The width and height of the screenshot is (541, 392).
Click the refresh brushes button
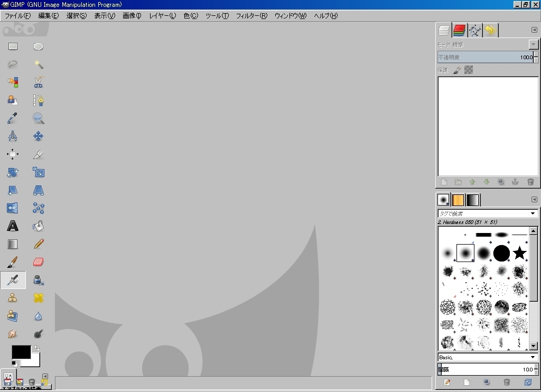(527, 382)
